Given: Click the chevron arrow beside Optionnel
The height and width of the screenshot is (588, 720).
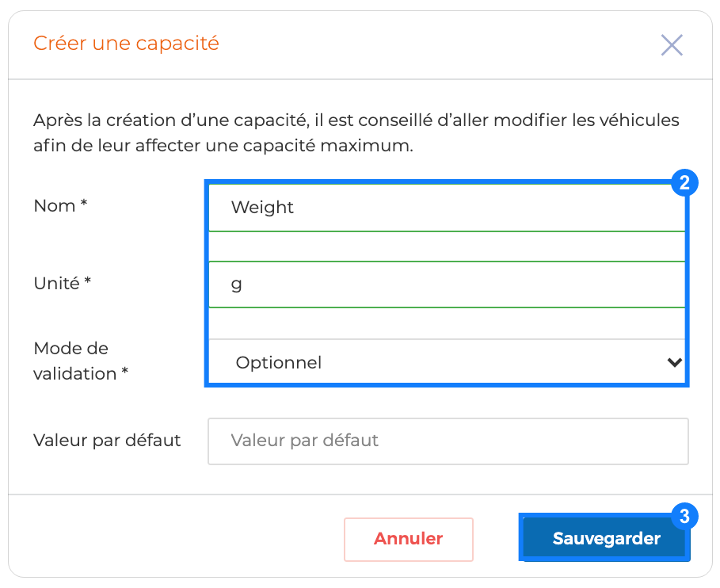Looking at the screenshot, I should [x=674, y=362].
